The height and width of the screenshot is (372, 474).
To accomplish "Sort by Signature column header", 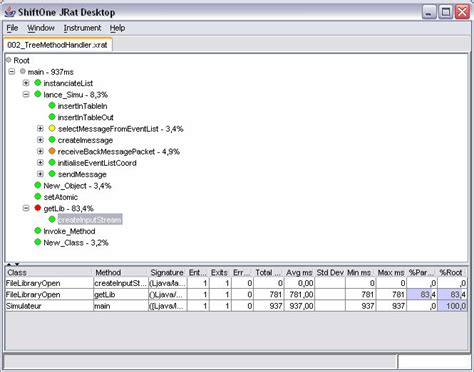I will click(x=167, y=272).
